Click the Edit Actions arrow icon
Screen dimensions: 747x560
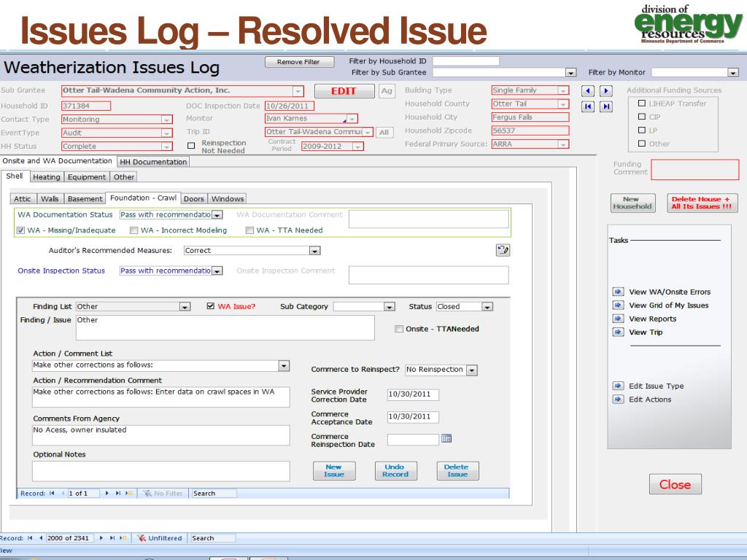click(x=618, y=399)
